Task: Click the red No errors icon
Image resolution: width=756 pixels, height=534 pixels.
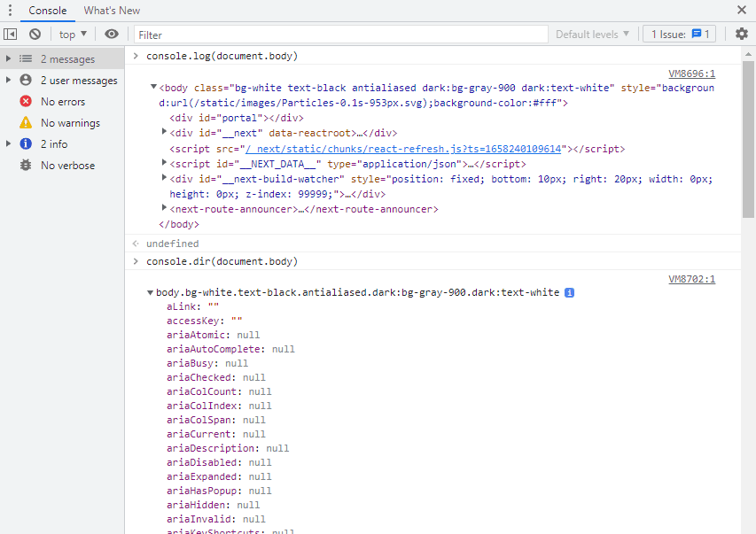Action: 26,101
